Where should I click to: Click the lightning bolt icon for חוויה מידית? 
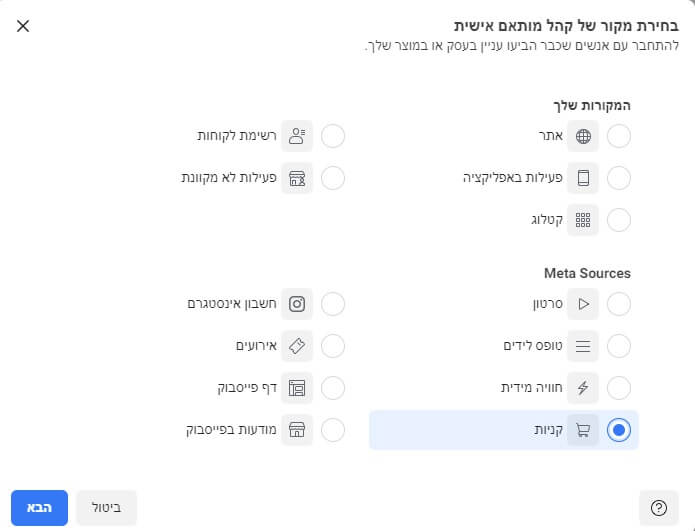click(x=583, y=388)
